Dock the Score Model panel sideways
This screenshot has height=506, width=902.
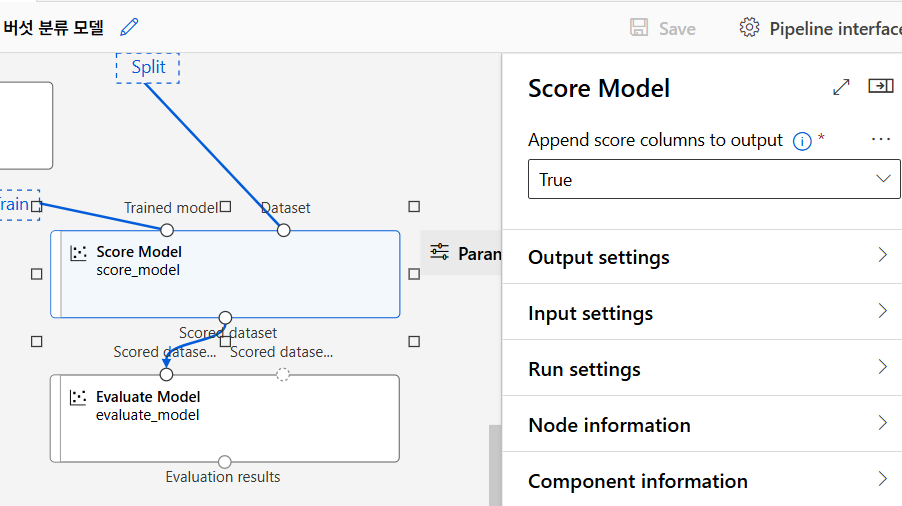pyautogui.click(x=880, y=87)
